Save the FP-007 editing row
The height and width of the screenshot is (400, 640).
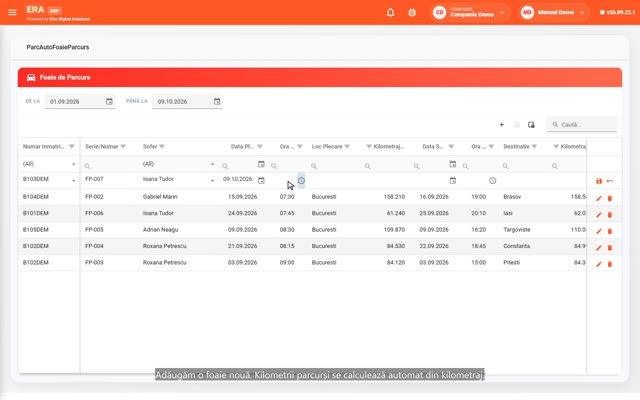tap(599, 181)
